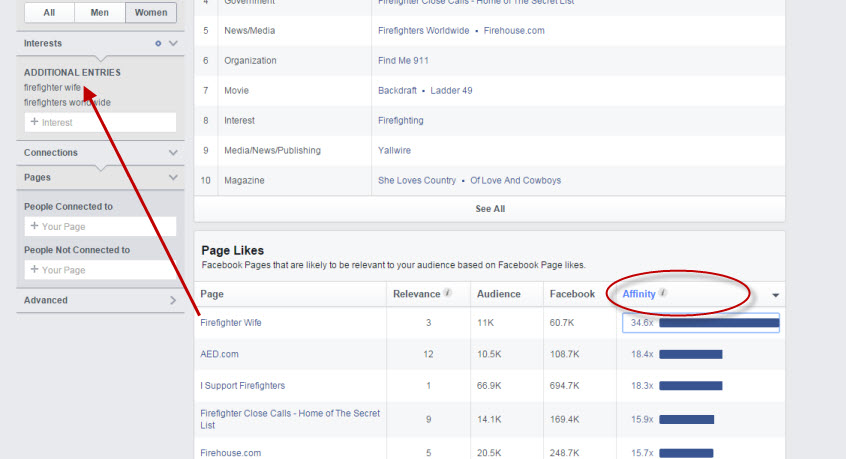The image size is (846, 459).
Task: Sort table by the Facebook column header
Action: [x=572, y=294]
